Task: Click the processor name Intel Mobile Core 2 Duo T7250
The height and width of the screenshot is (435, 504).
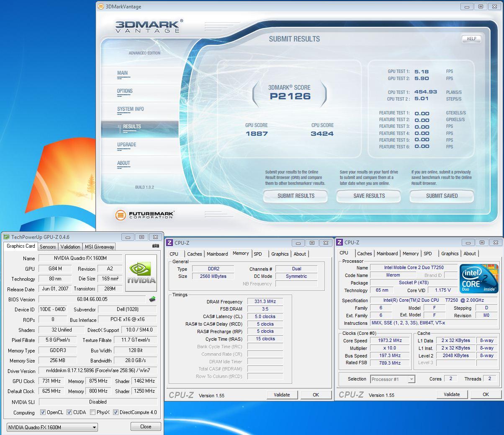Action: click(x=414, y=267)
